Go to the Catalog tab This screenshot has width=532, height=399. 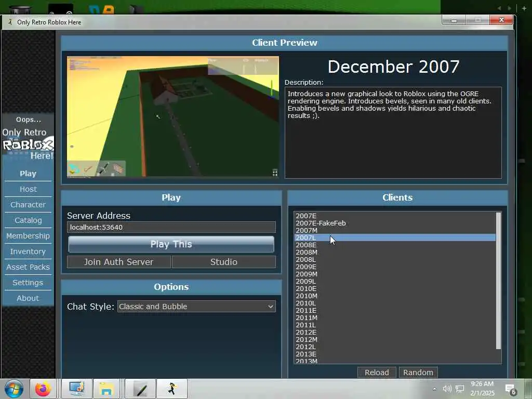tap(28, 220)
